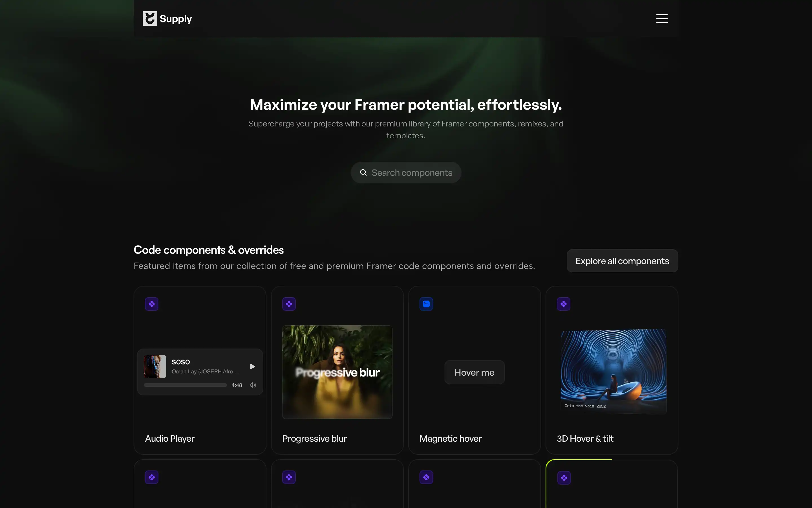Viewport: 812px width, 508px height.
Task: Play the SOSO track
Action: tap(253, 366)
